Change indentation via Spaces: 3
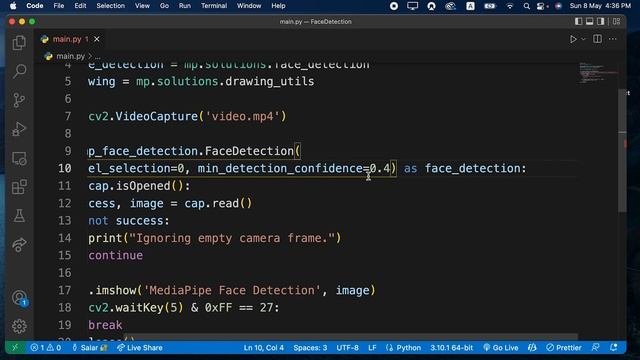 310,348
